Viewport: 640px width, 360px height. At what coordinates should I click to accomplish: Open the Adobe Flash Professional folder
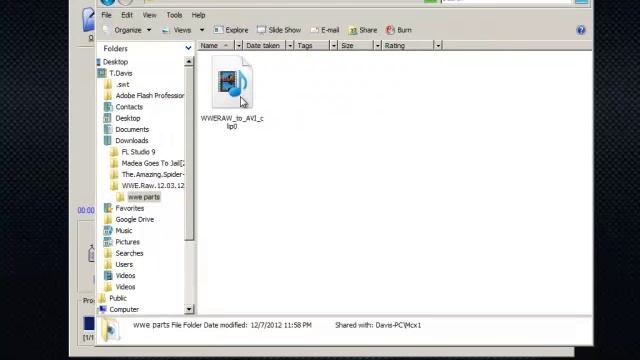coord(150,96)
